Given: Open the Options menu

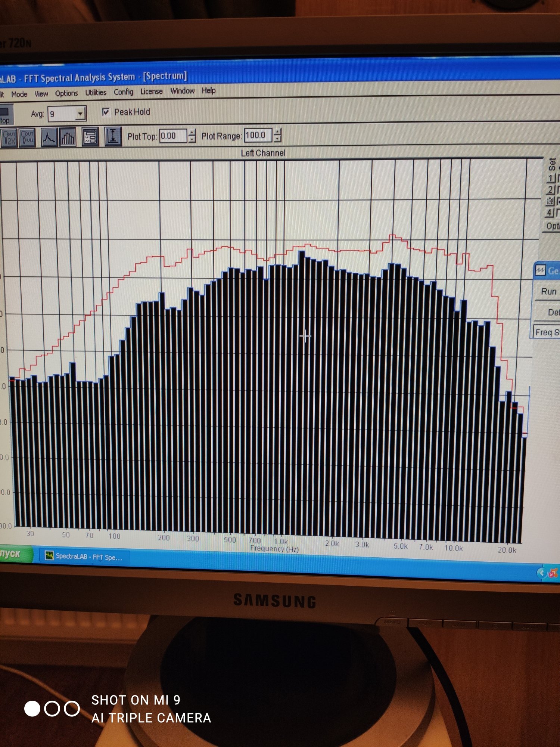Looking at the screenshot, I should pyautogui.click(x=66, y=93).
